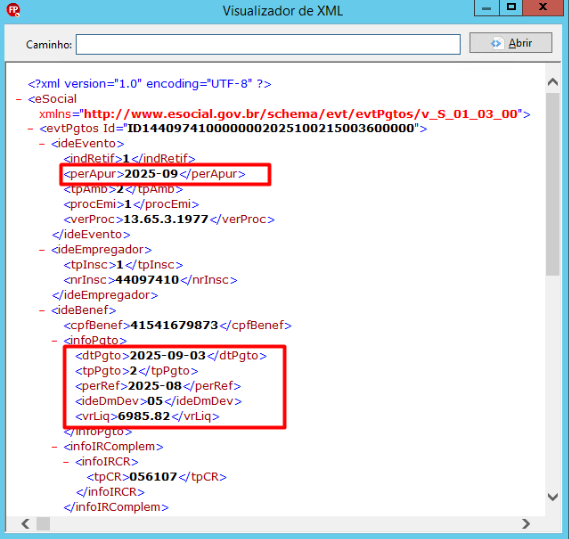
Task: Collapse the eSocial root node
Action: click(x=19, y=99)
